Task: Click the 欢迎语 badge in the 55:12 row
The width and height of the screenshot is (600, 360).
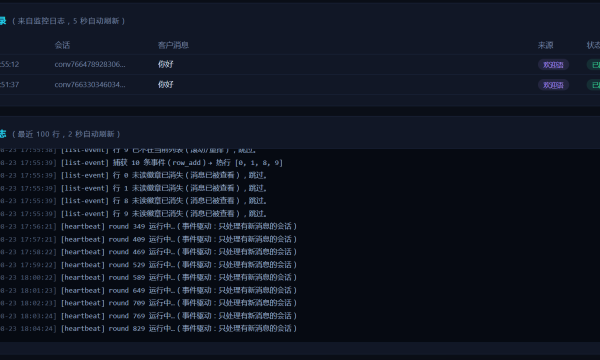Action: pos(553,65)
